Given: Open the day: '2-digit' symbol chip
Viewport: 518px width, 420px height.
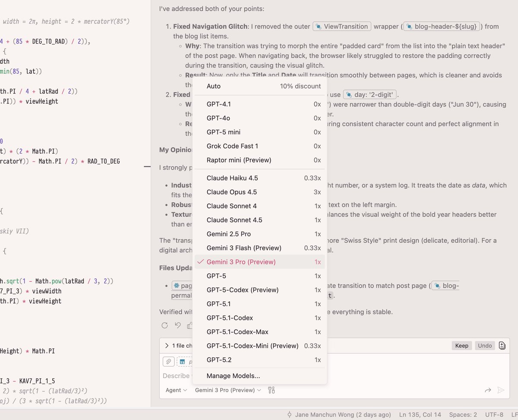Looking at the screenshot, I should pyautogui.click(x=370, y=94).
